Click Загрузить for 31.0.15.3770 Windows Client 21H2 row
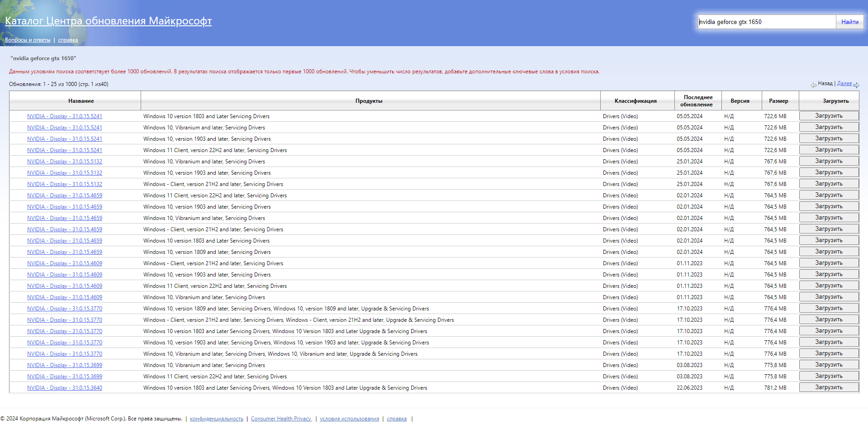Screen dimensions: 868x434 [x=829, y=320]
